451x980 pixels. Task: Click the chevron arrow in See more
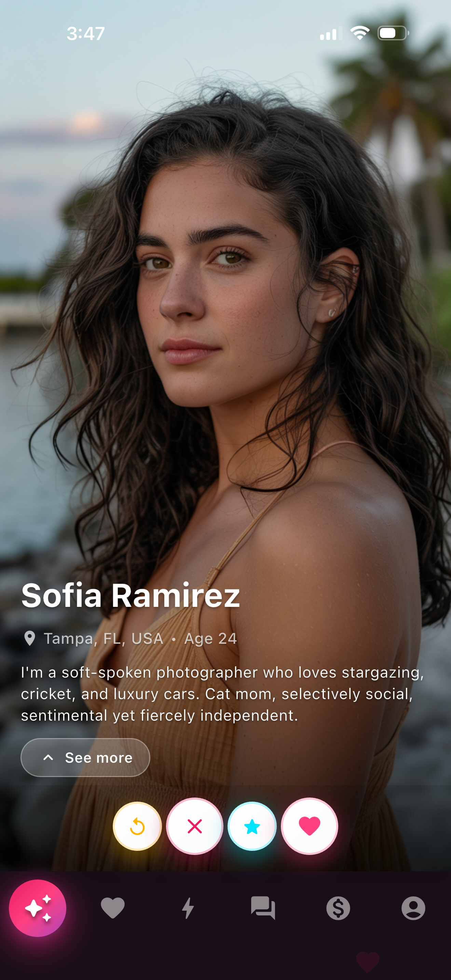[48, 758]
